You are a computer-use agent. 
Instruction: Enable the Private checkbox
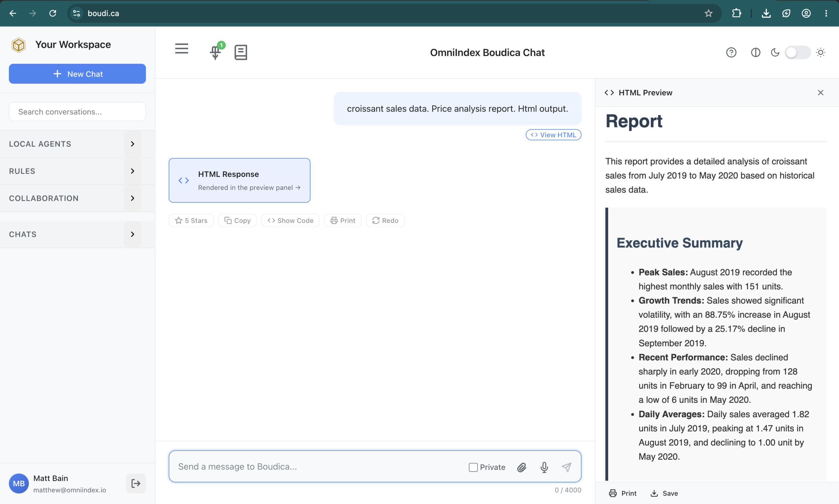point(473,467)
